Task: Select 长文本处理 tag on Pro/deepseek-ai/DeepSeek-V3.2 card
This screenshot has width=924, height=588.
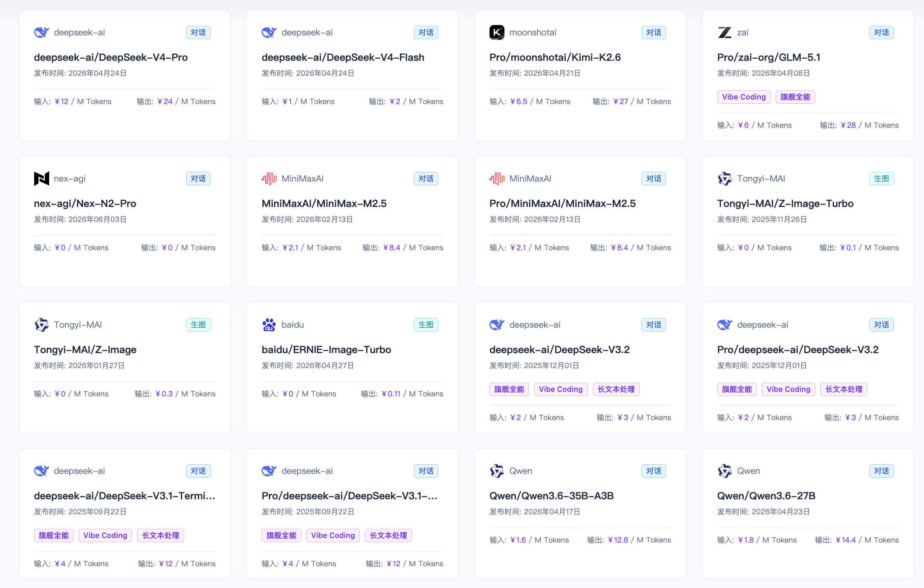Action: pos(844,389)
